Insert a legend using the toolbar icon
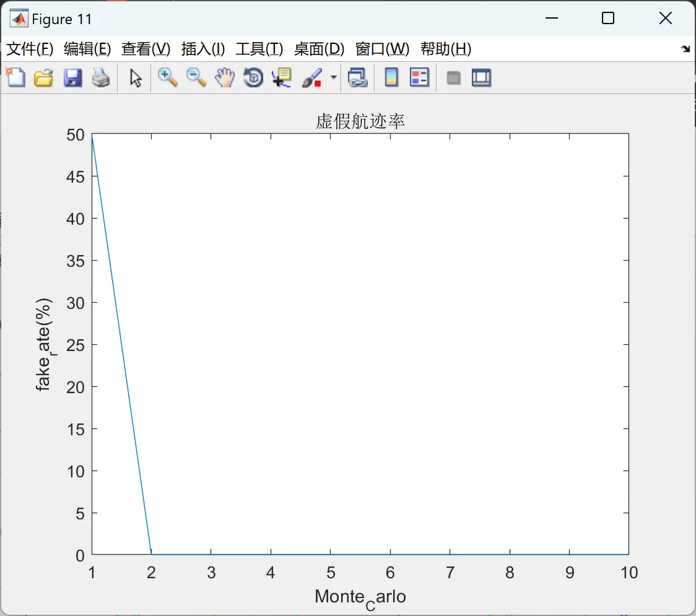 (419, 77)
